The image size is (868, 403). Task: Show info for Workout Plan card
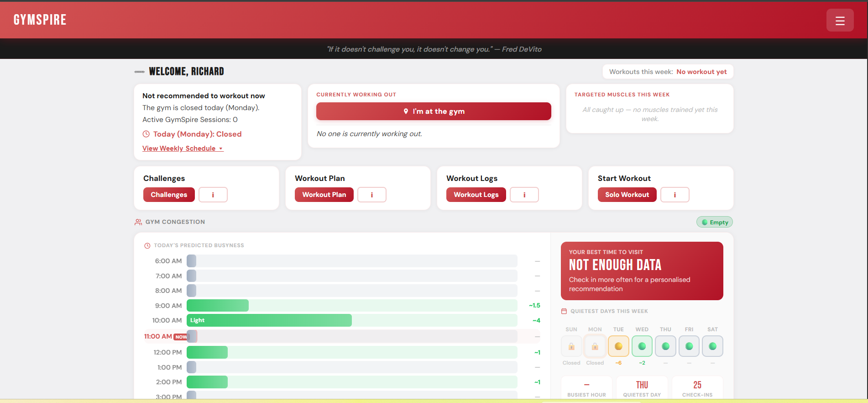pyautogui.click(x=372, y=195)
